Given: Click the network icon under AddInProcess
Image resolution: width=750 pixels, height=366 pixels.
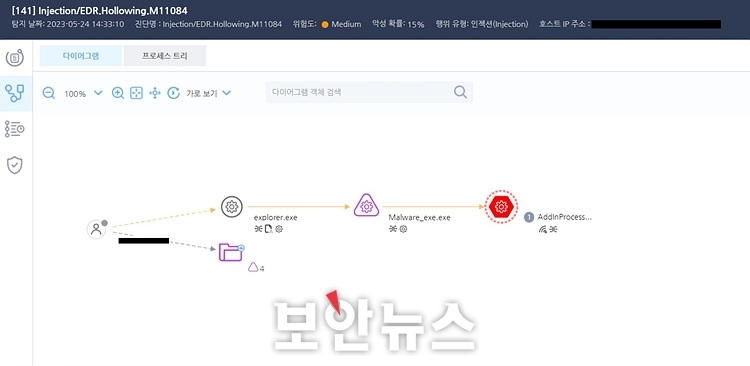Looking at the screenshot, I should (x=542, y=230).
